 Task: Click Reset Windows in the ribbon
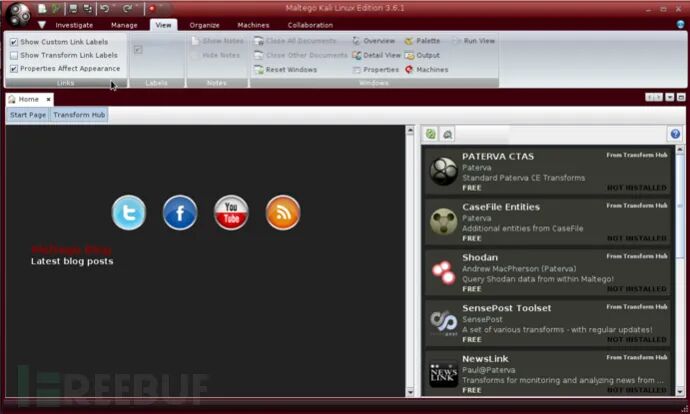[286, 70]
